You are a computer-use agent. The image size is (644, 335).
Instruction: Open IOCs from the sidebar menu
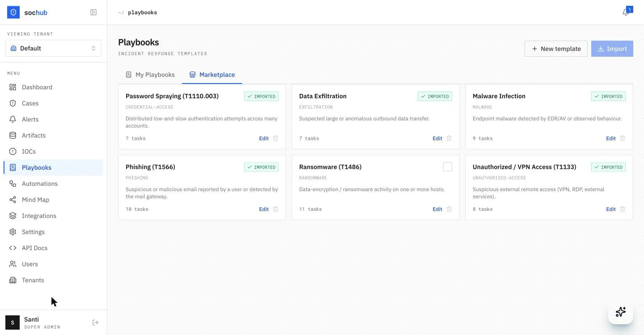tap(53, 151)
